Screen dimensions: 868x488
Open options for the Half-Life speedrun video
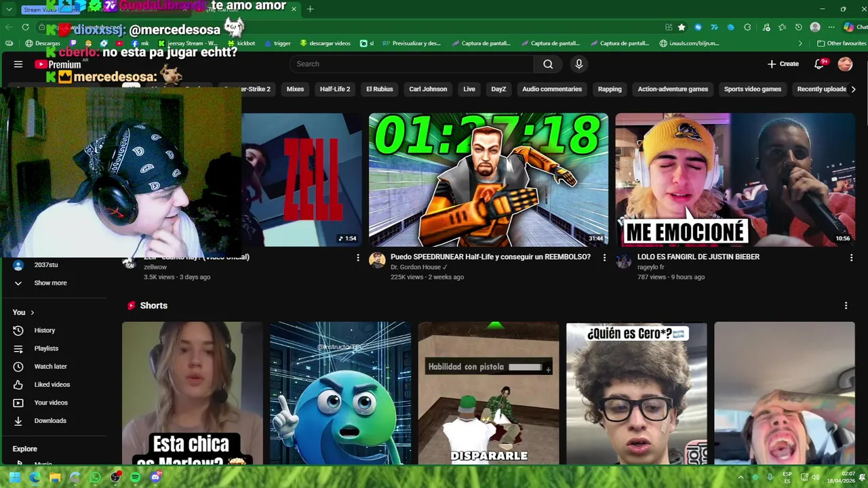(x=604, y=258)
